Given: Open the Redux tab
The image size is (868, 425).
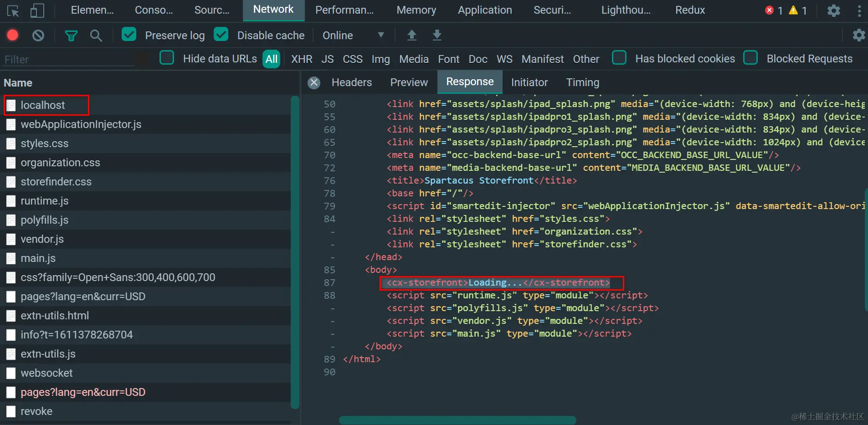Looking at the screenshot, I should tap(690, 10).
